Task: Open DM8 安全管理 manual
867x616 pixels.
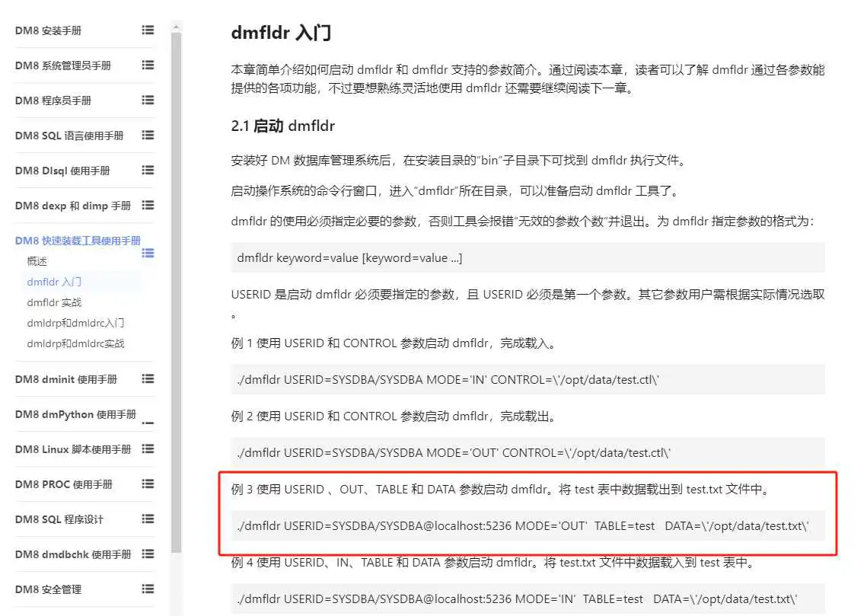Action: [x=48, y=589]
